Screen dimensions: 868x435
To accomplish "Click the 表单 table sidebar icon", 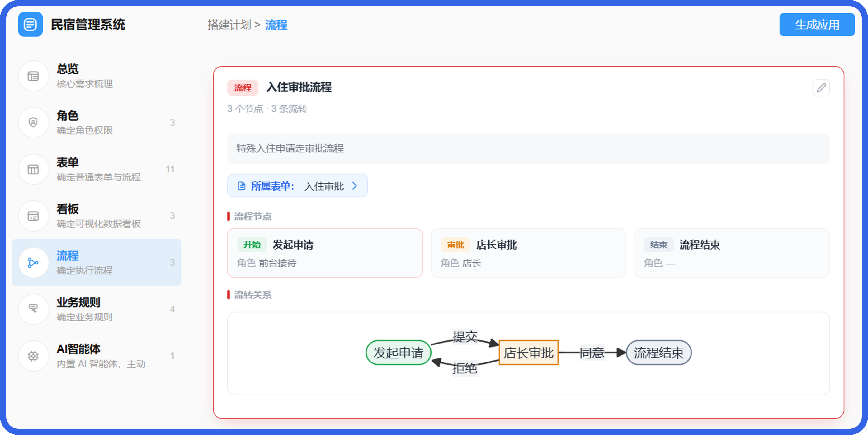I will pyautogui.click(x=33, y=169).
